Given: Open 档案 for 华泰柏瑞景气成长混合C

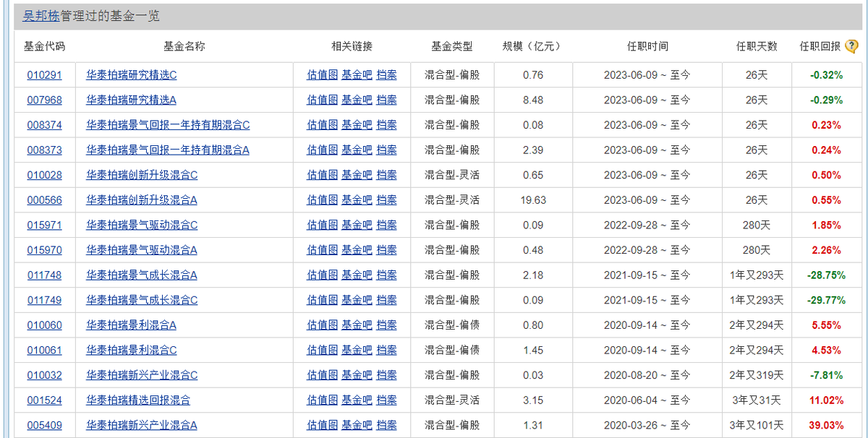Looking at the screenshot, I should tap(386, 300).
